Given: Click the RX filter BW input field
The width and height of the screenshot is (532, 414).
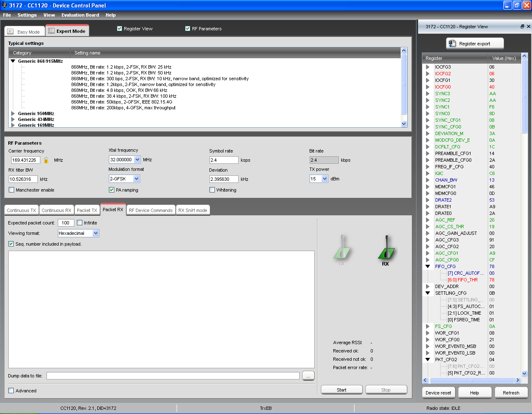Looking at the screenshot, I should pyautogui.click(x=23, y=179).
